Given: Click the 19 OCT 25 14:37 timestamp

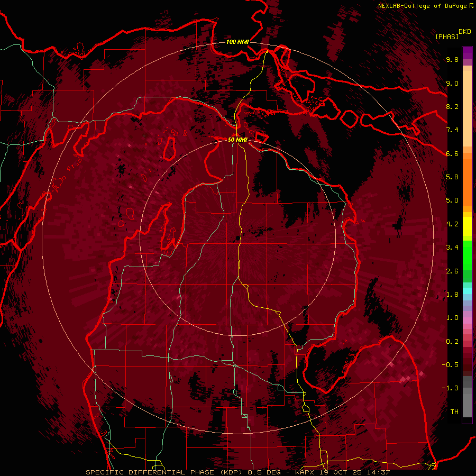Looking at the screenshot, I should tap(354, 472).
